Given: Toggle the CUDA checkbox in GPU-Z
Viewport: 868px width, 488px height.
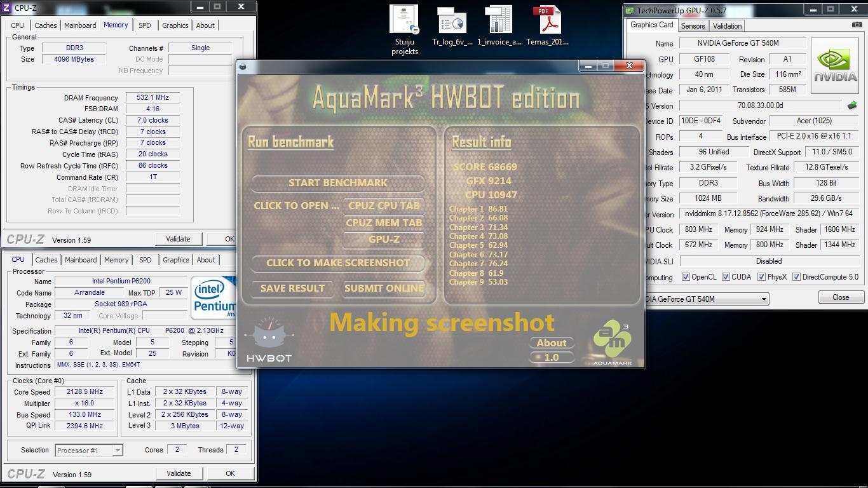Looking at the screenshot, I should (x=726, y=277).
